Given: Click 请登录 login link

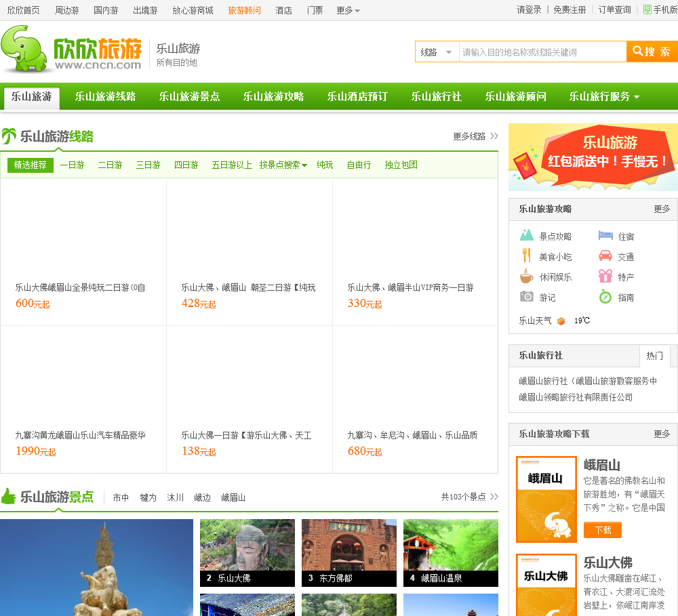Looking at the screenshot, I should [x=529, y=9].
